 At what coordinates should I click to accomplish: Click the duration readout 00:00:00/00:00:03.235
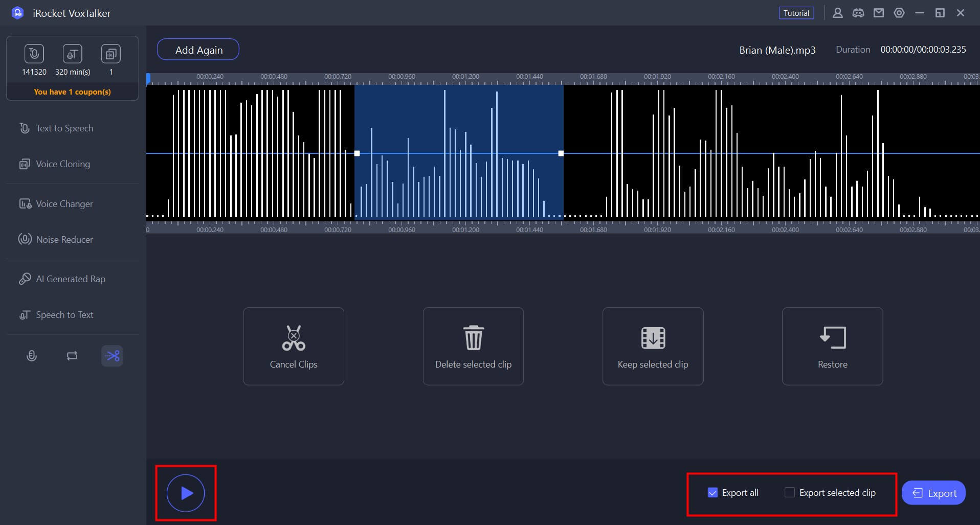923,50
